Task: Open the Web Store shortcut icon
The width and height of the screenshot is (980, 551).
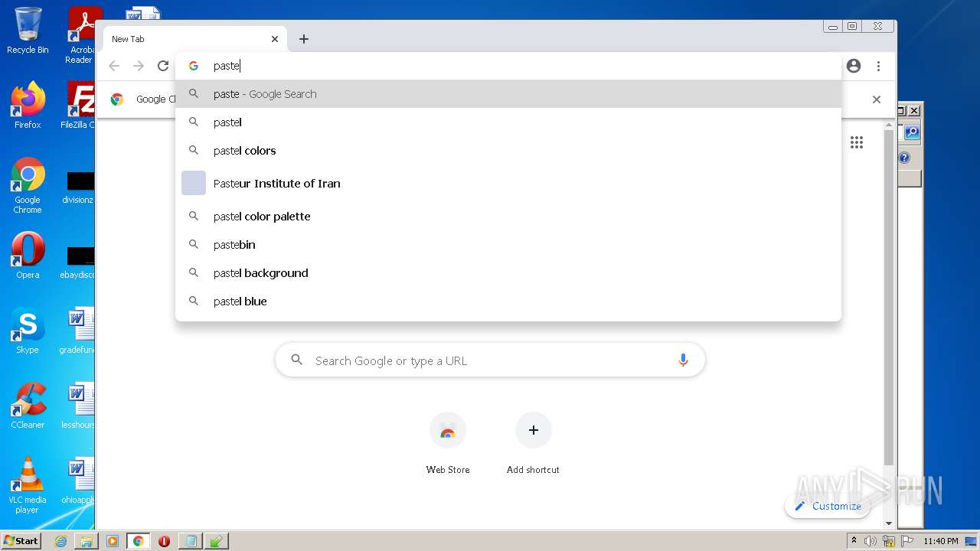Action: coord(448,431)
